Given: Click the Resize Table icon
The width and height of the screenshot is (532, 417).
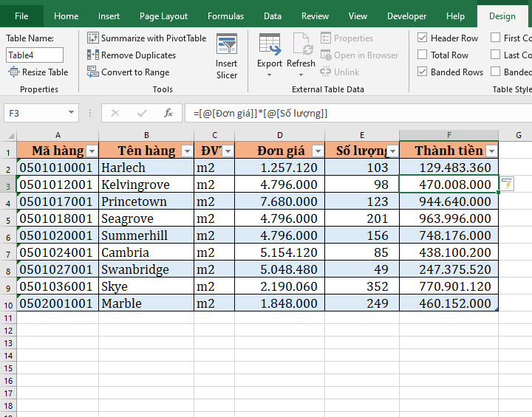Looking at the screenshot, I should 14,72.
